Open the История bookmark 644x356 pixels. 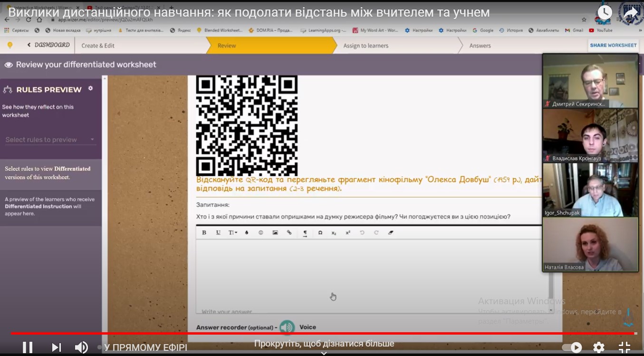coord(511,30)
